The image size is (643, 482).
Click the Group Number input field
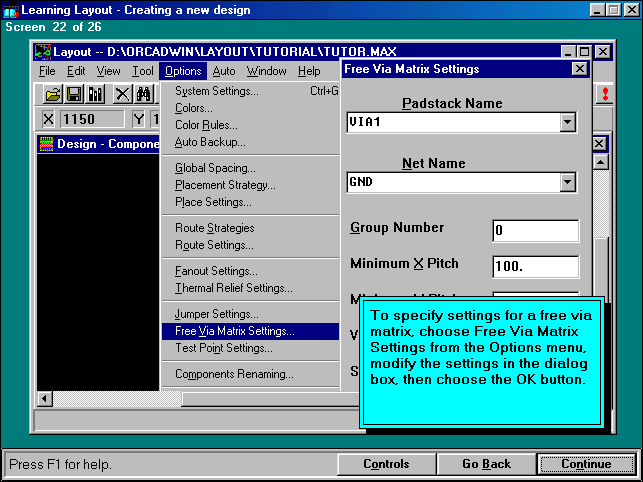coord(535,231)
